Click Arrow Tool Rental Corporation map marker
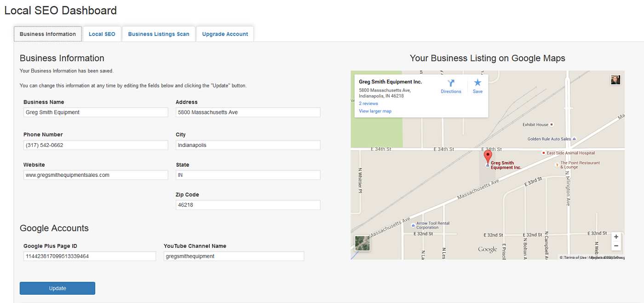 [x=413, y=226]
